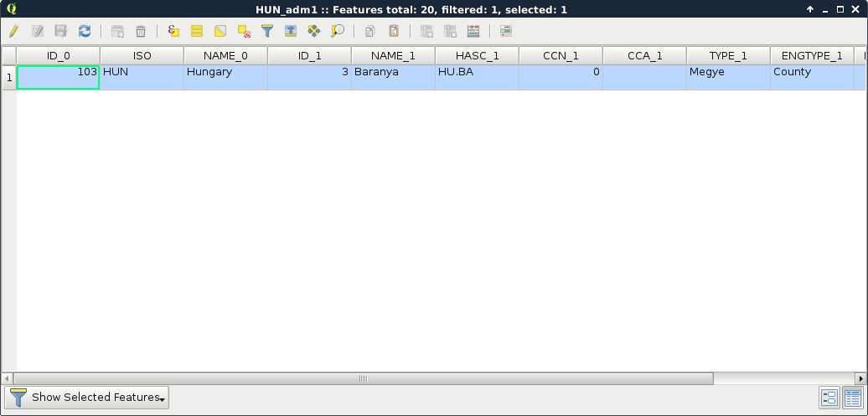Click the CCN_1 column header
Screen dimensions: 868x416
[x=561, y=56]
